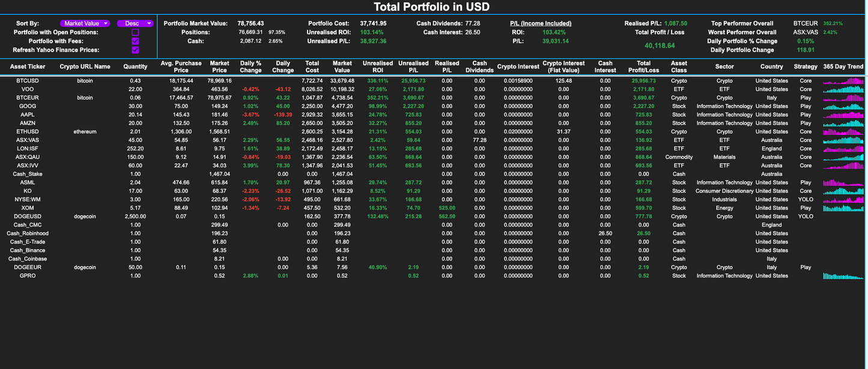This screenshot has height=369, width=868.
Task: Click the Crypto Interest (Fiat Value) header
Action: pyautogui.click(x=563, y=67)
